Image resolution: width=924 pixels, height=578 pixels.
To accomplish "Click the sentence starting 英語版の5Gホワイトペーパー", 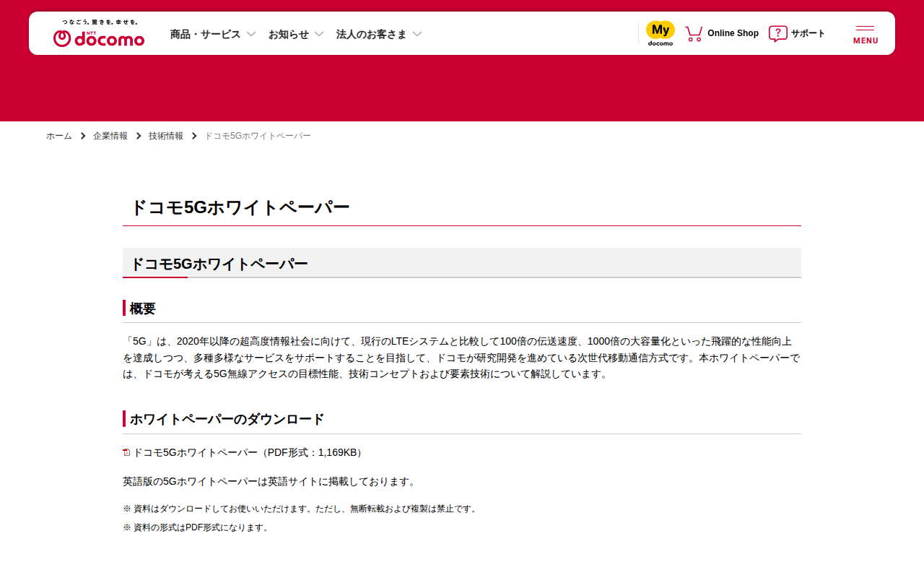I will click(x=269, y=481).
